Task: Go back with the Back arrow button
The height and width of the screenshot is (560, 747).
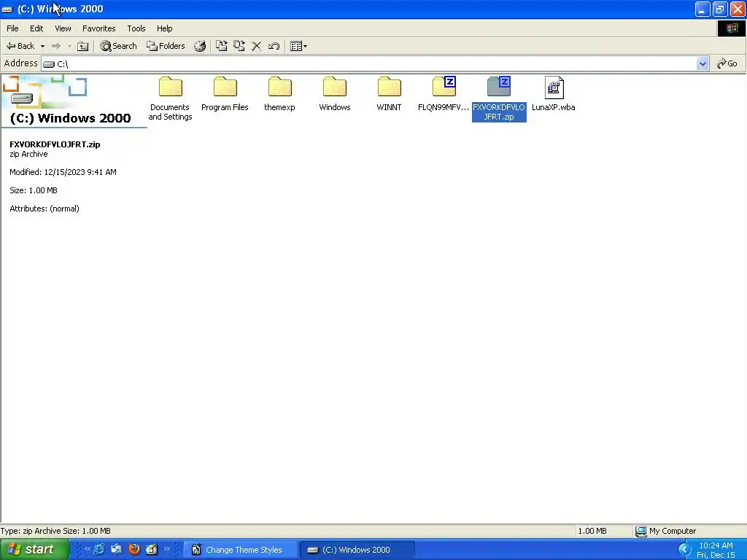Action: [20, 46]
